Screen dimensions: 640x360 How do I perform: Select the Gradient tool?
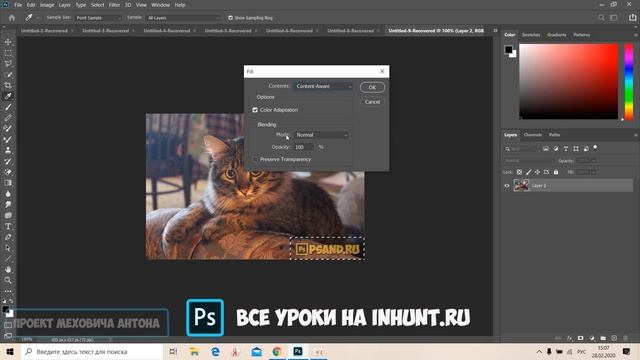click(x=8, y=183)
